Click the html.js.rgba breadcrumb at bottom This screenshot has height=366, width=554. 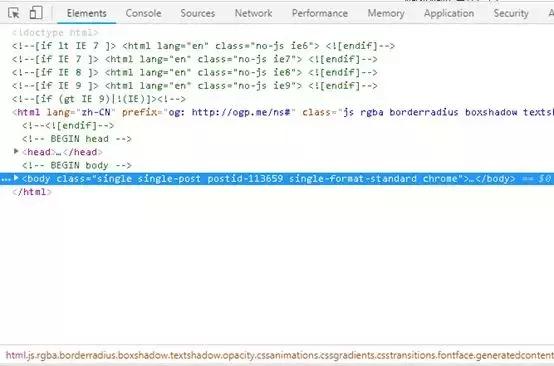pos(280,355)
